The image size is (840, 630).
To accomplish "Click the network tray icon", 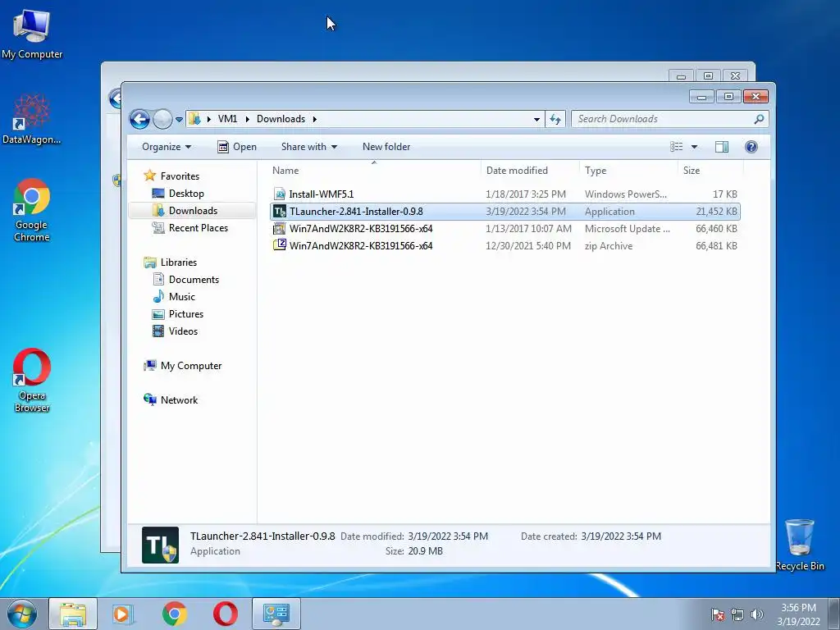I will click(737, 614).
